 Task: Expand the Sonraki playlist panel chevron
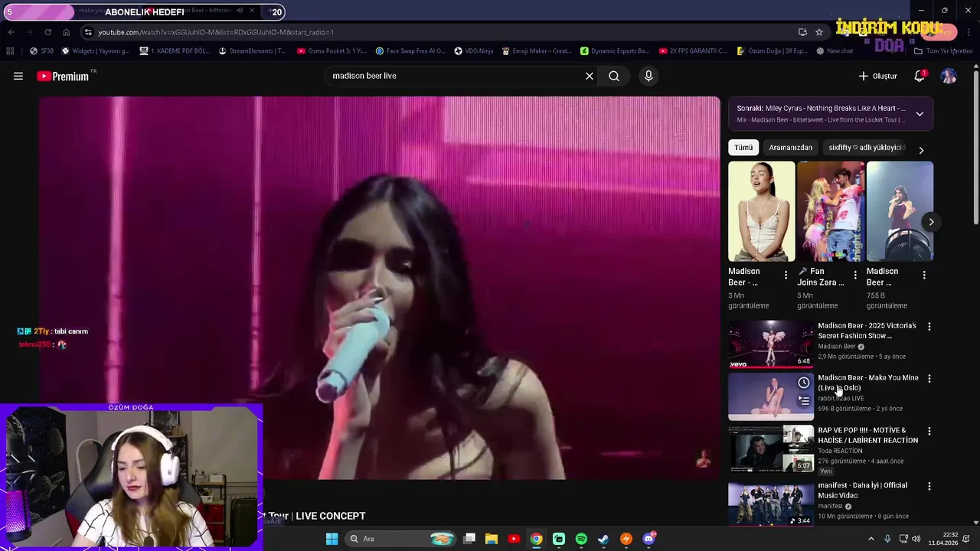[920, 114]
